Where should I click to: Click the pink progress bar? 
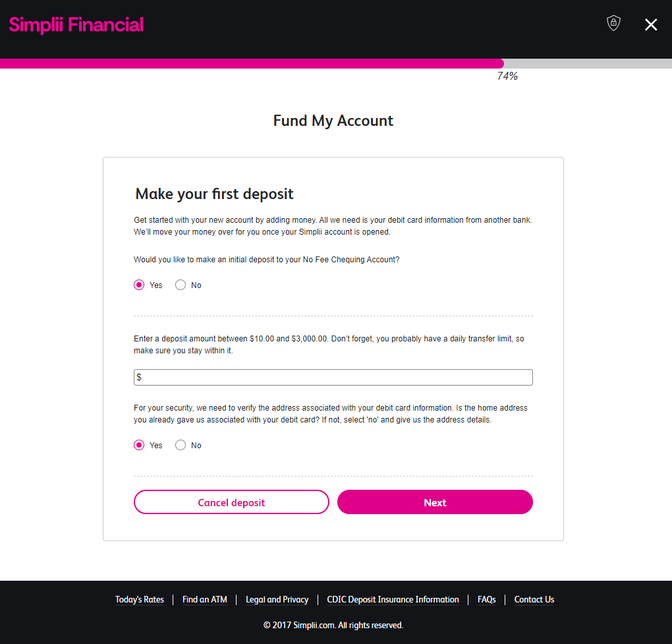(252, 64)
